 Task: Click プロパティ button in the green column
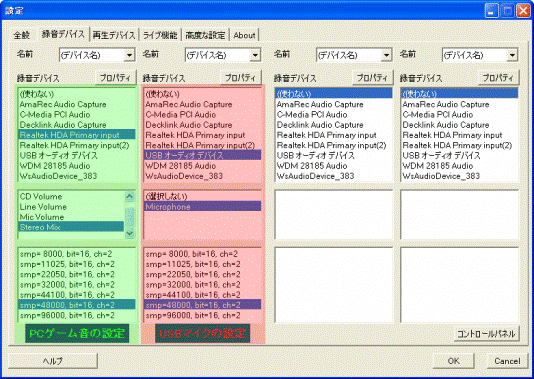click(x=115, y=78)
